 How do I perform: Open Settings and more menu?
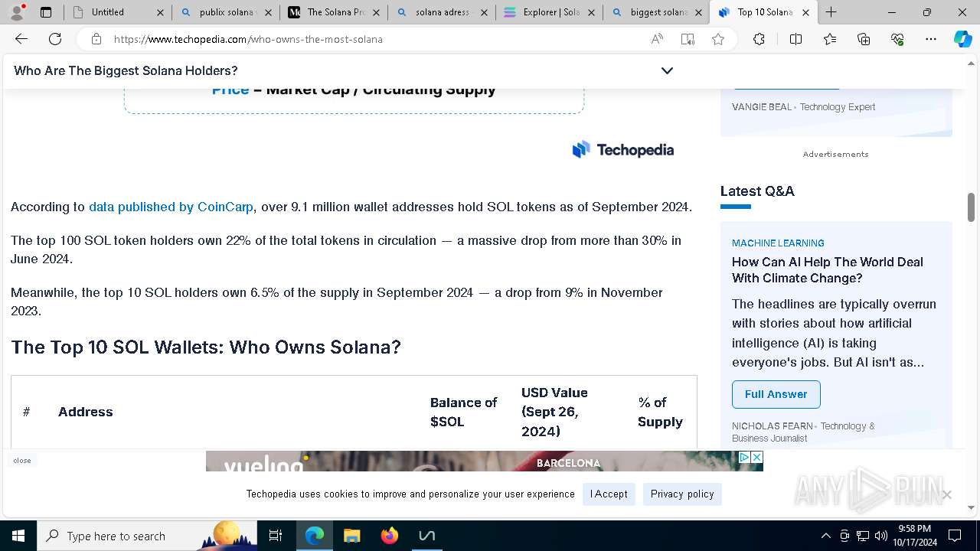pos(931,39)
